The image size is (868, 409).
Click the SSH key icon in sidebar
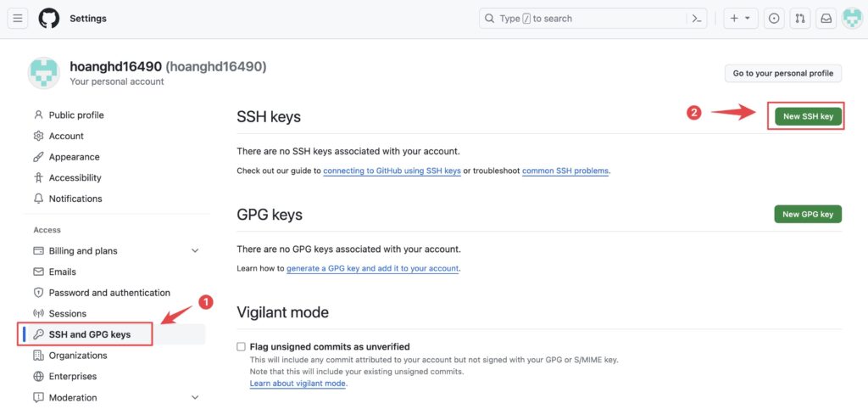click(x=38, y=334)
